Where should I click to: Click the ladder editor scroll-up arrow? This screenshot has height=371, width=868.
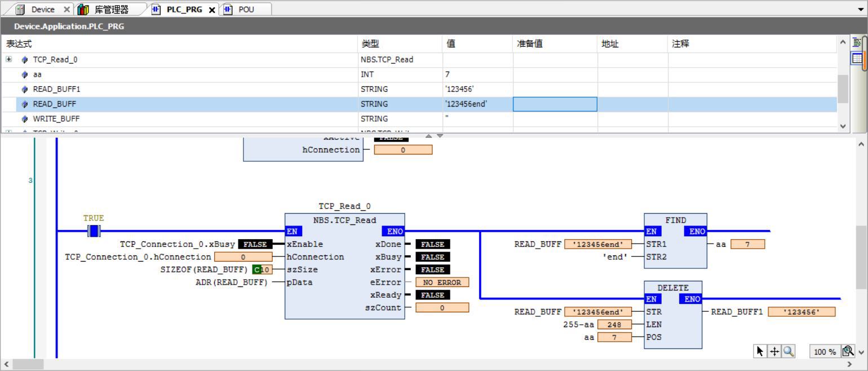tap(861, 144)
